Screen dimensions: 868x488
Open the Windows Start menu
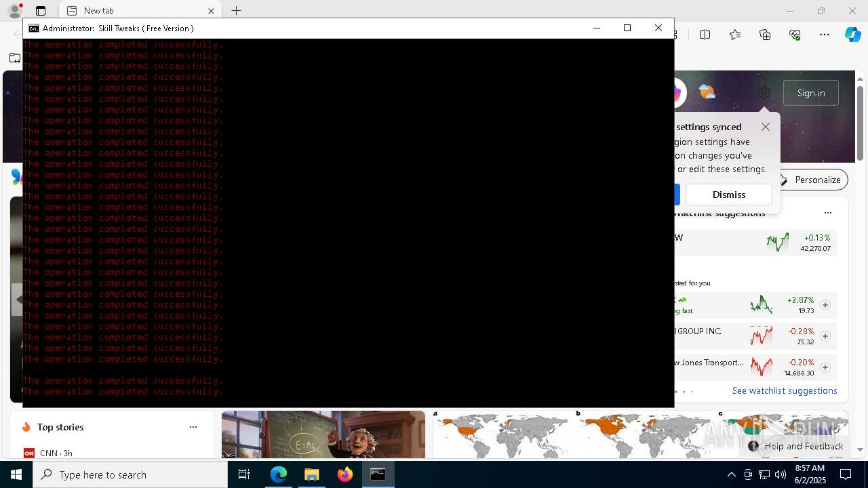(x=16, y=474)
